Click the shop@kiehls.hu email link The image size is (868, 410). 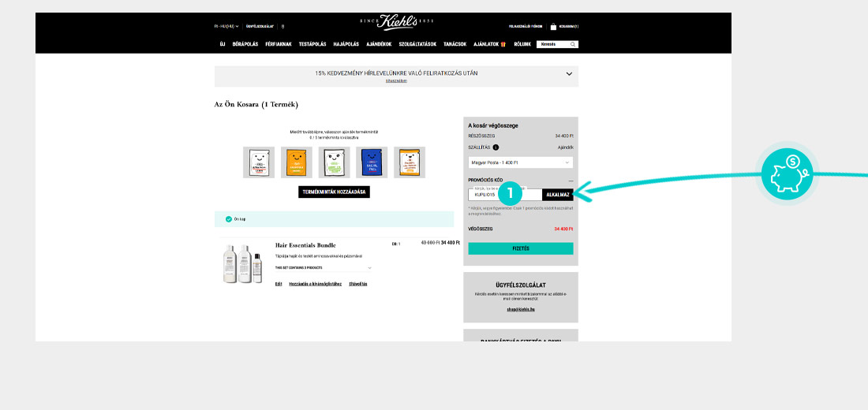click(x=520, y=309)
